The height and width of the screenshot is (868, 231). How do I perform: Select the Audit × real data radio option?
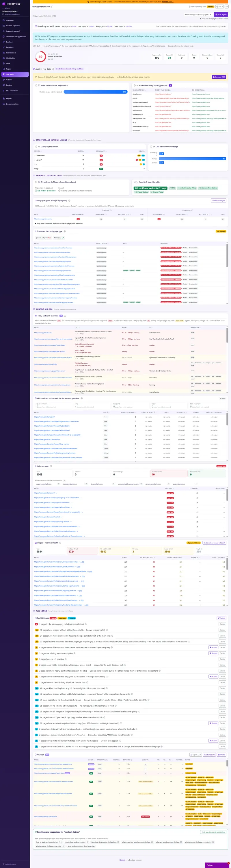pos(34,69)
